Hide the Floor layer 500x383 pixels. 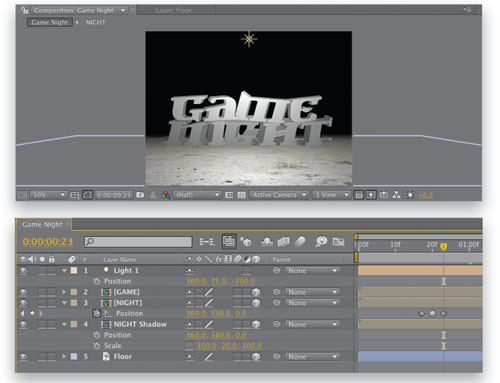pos(23,356)
